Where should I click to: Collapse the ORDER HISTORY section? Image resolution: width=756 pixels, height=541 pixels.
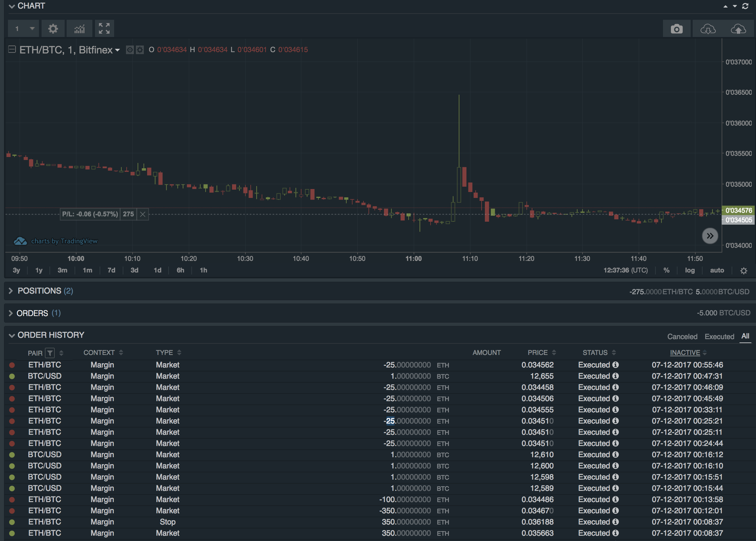point(12,335)
